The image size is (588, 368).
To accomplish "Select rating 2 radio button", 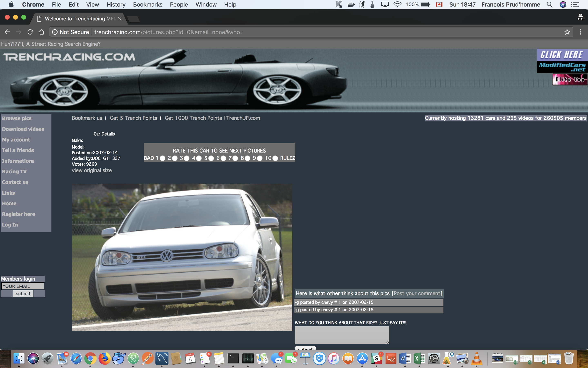I will pos(175,158).
